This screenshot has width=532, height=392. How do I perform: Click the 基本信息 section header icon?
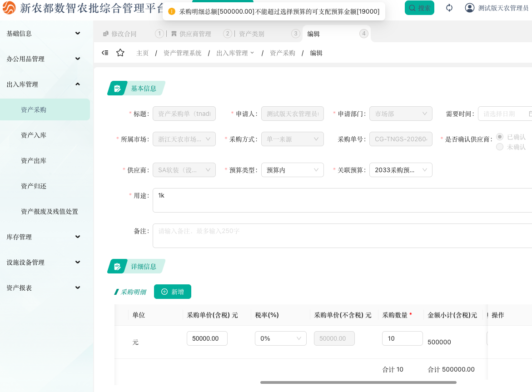117,88
